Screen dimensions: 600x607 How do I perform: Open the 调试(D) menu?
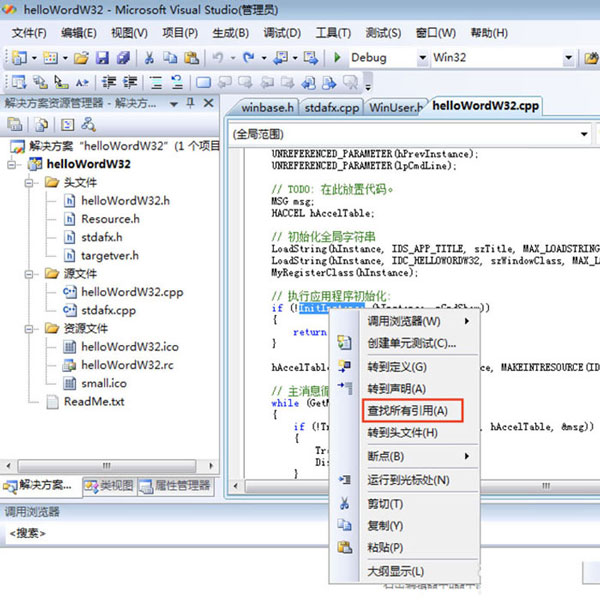point(281,33)
